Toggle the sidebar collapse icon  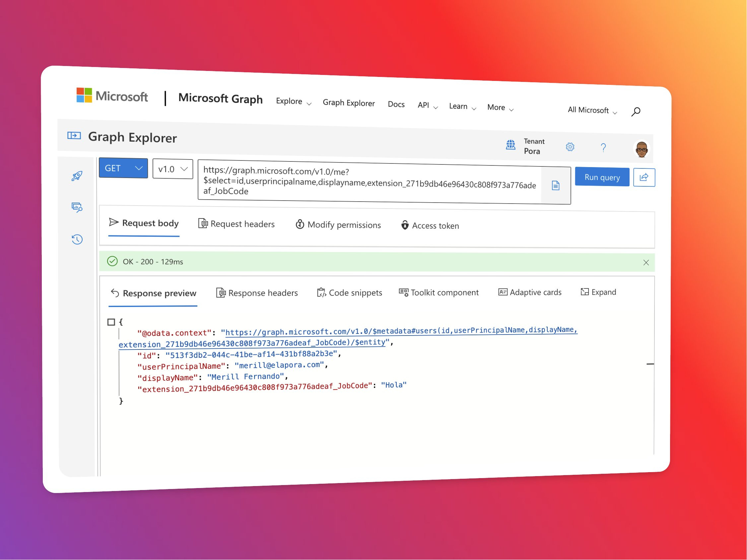pyautogui.click(x=74, y=136)
